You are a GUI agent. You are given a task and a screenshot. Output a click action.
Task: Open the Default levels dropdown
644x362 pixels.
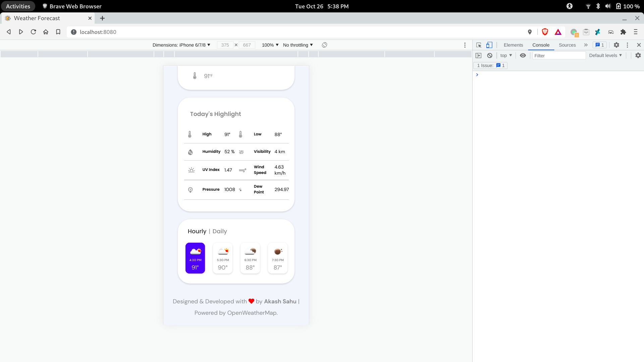point(605,56)
